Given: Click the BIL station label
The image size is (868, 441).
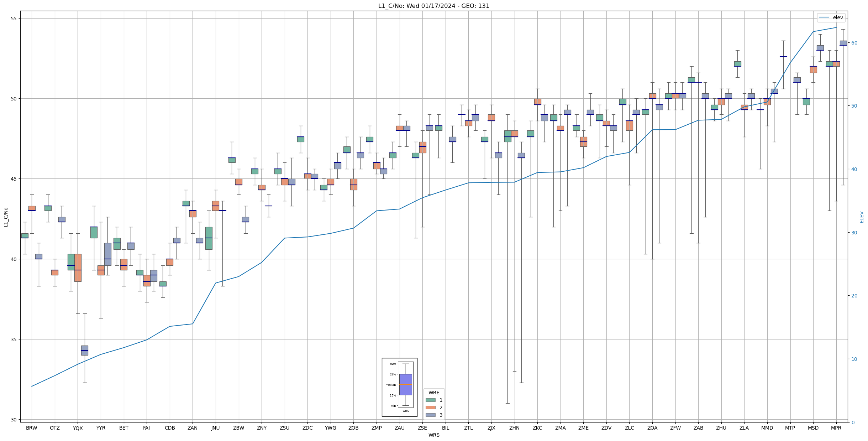Looking at the screenshot, I should [446, 428].
